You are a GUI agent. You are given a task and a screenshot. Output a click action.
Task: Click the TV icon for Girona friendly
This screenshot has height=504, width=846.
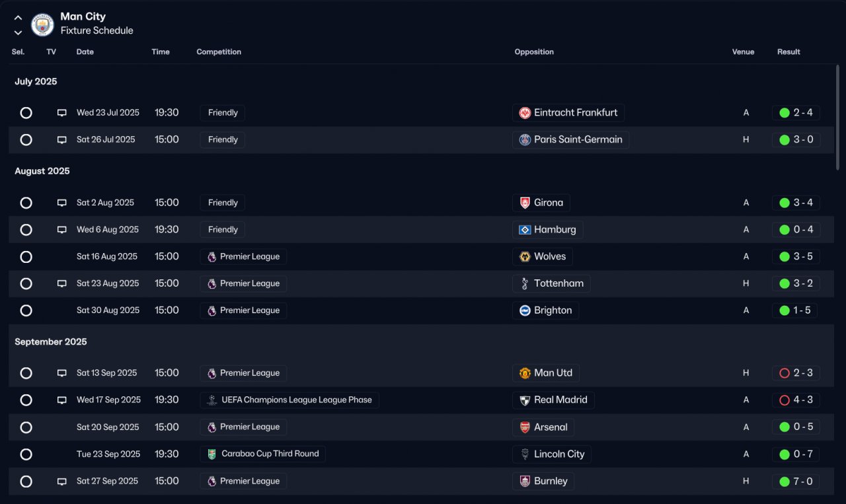(61, 203)
